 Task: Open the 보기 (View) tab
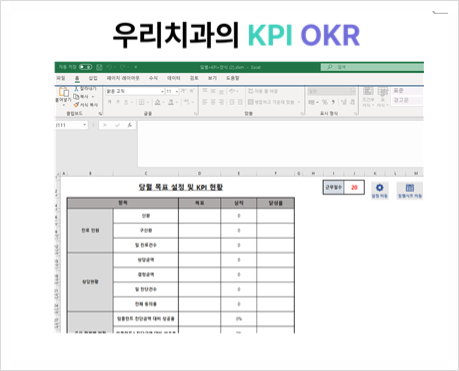[x=212, y=78]
